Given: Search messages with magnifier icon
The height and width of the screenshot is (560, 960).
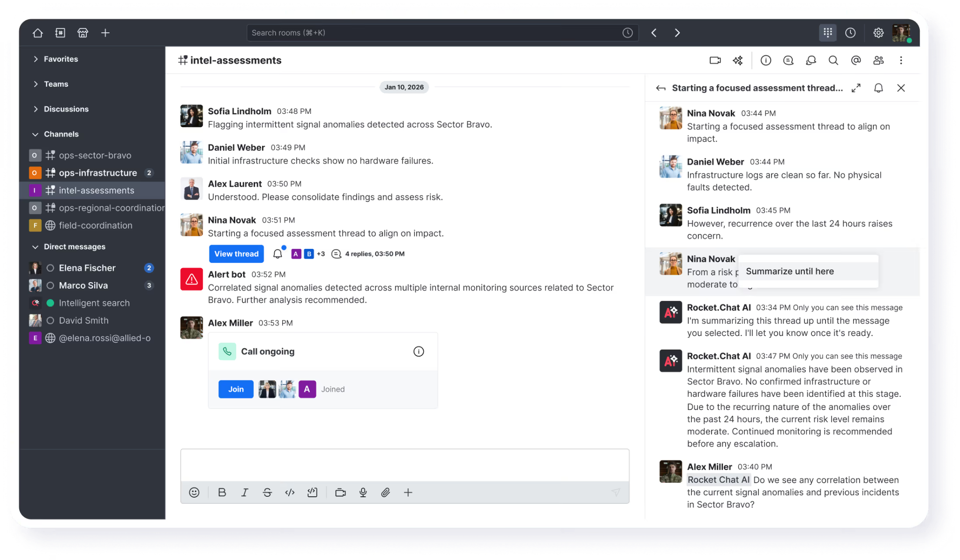Looking at the screenshot, I should coord(833,60).
